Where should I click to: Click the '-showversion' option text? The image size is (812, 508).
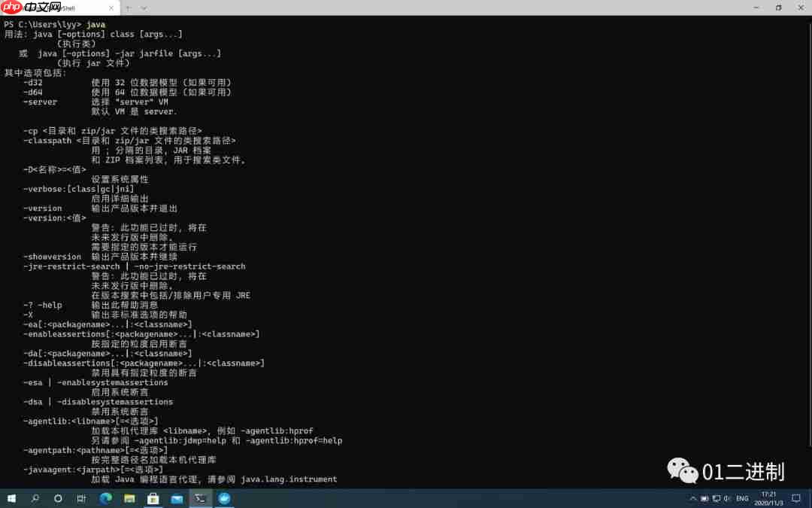coord(52,257)
